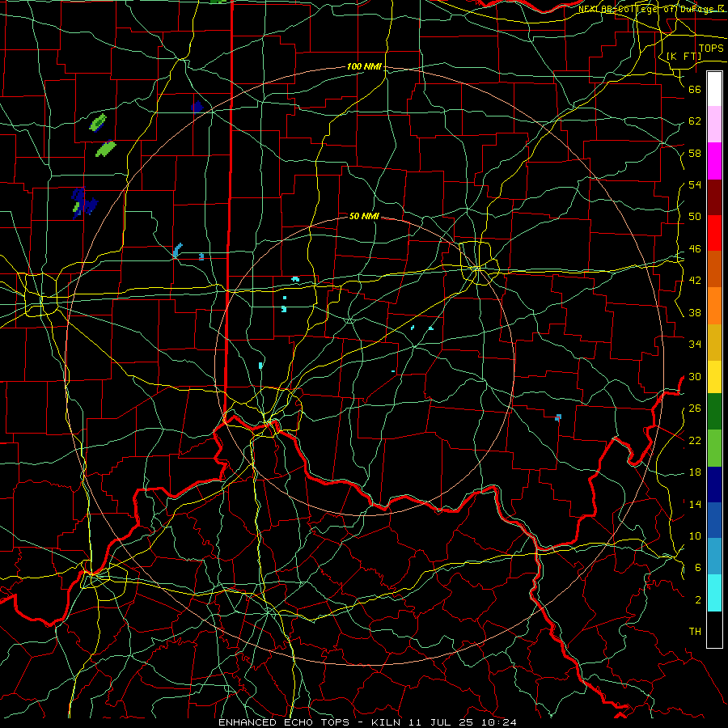Pick the cyan band near legend bottom
The height and width of the screenshot is (728, 728).
(x=714, y=593)
